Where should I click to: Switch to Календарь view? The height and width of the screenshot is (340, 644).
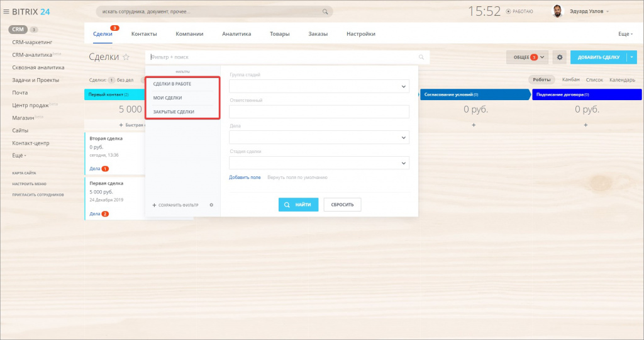(622, 80)
